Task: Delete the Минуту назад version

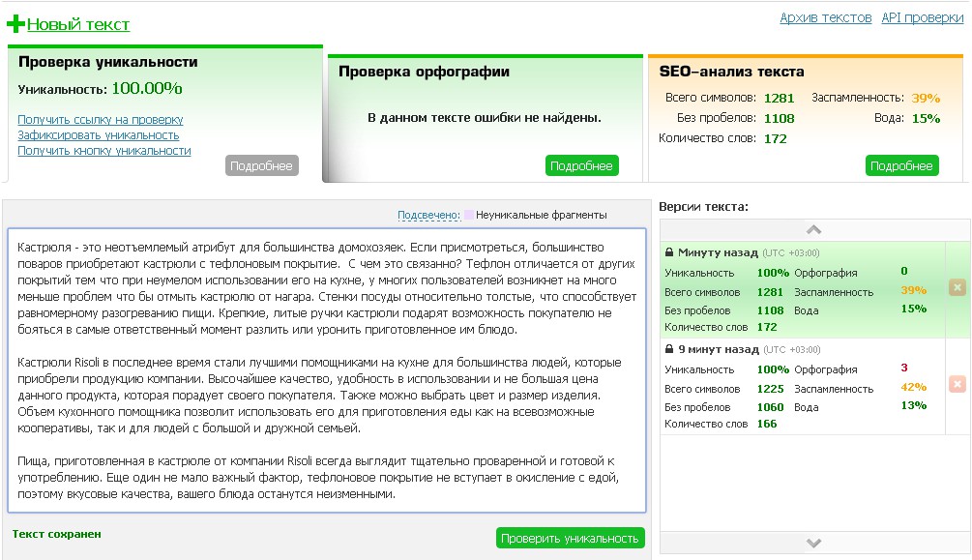Action: coord(957,287)
